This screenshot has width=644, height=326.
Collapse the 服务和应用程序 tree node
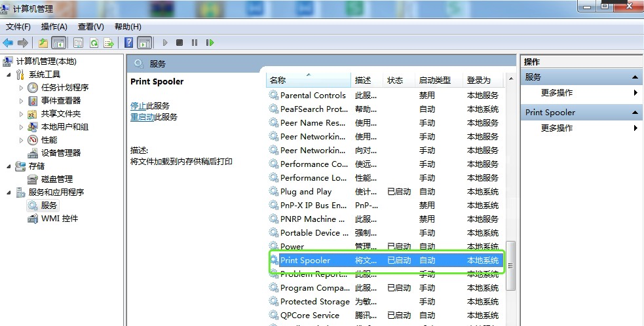click(9, 192)
